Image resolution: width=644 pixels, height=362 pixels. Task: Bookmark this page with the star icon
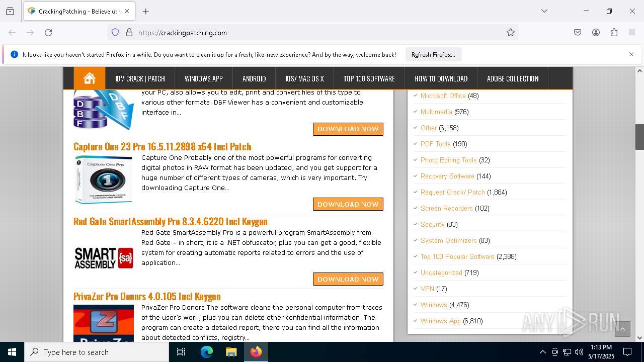coord(511,33)
